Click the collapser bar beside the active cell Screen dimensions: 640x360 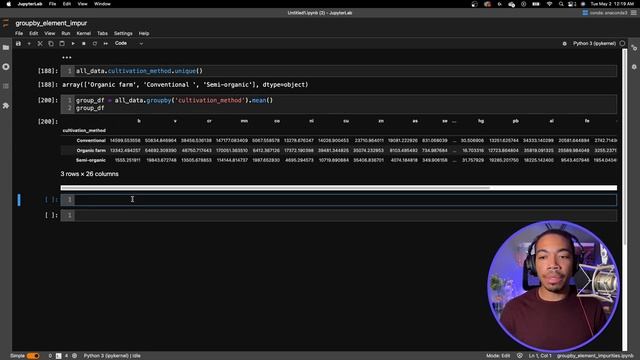19,200
